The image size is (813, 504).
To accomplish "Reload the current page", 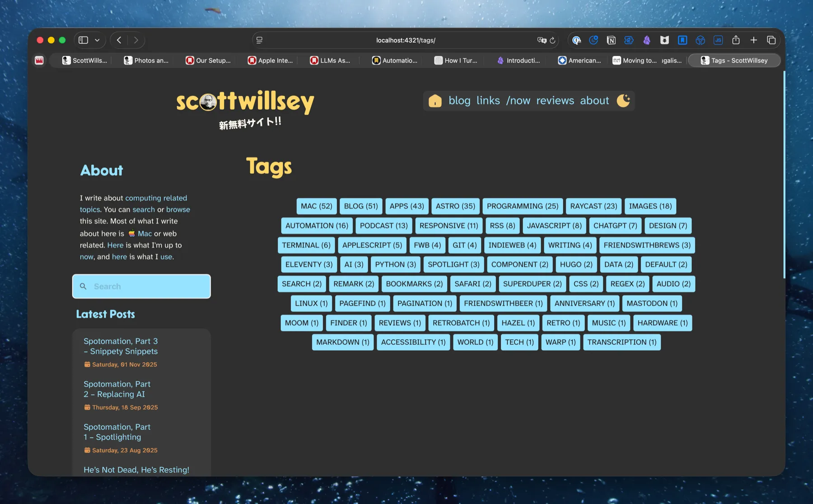I will [x=552, y=40].
